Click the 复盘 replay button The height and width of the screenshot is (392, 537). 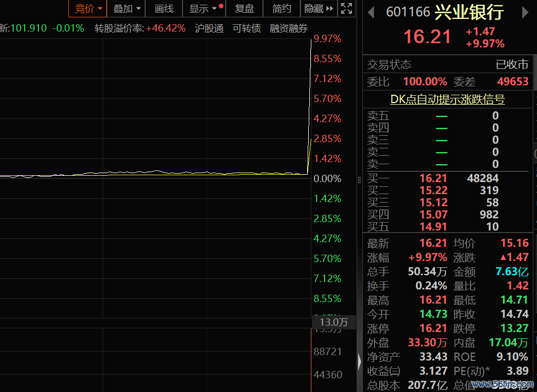(x=244, y=8)
